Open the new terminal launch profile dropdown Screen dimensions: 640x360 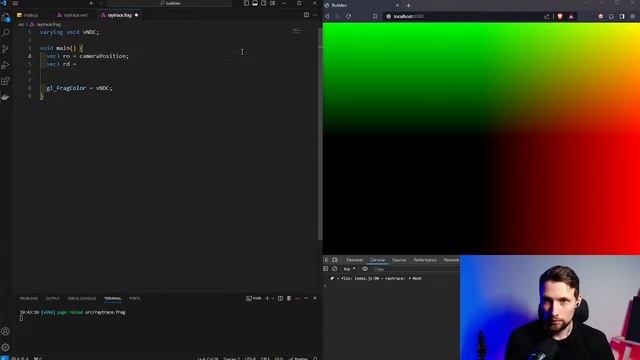[273, 298]
